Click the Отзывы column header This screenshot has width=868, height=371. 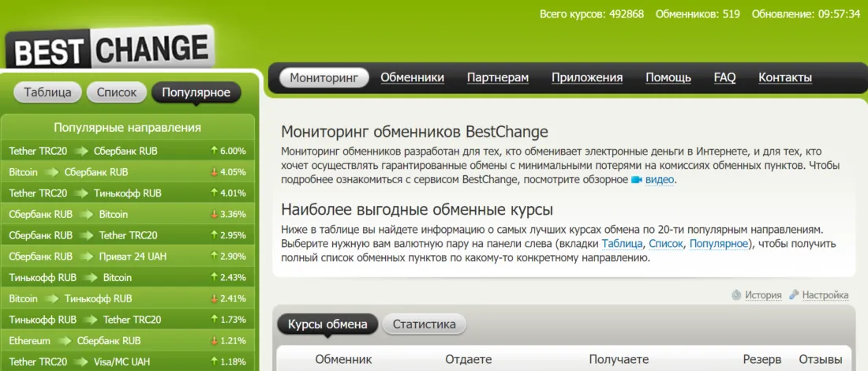(x=821, y=359)
